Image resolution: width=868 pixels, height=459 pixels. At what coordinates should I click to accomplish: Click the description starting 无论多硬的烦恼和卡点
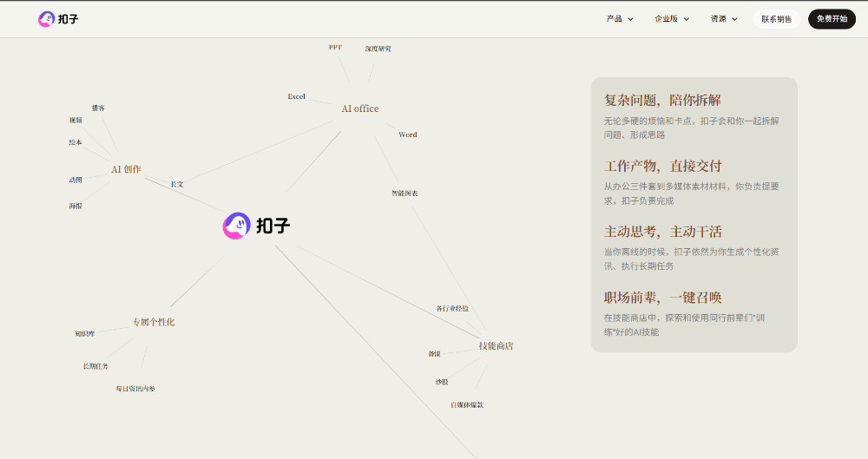click(x=692, y=128)
